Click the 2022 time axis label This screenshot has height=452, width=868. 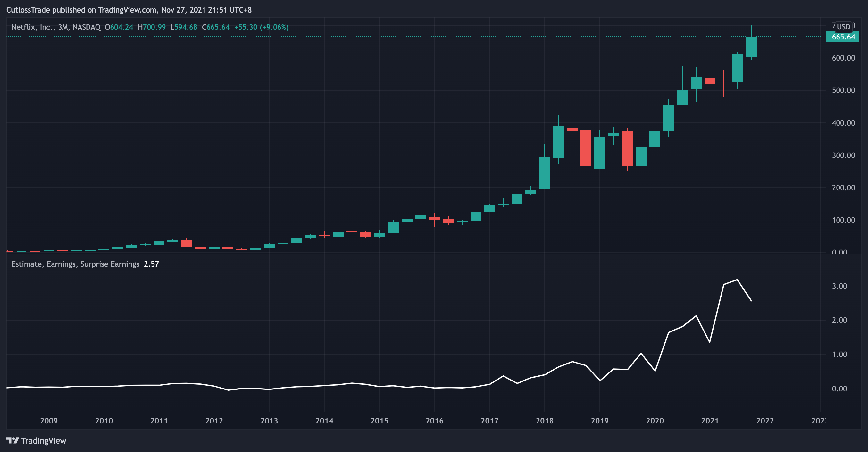click(x=765, y=421)
